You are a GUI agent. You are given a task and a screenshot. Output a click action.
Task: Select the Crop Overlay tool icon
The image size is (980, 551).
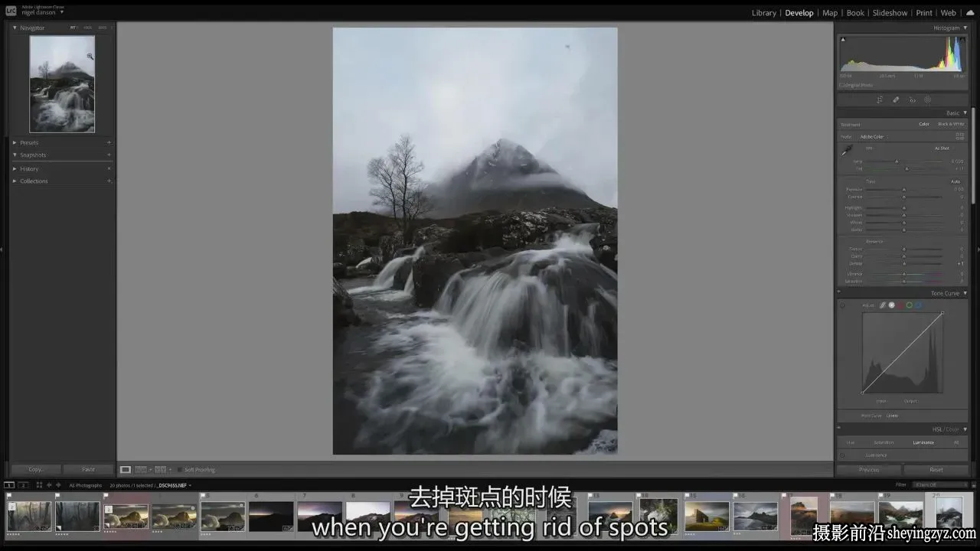coord(879,99)
